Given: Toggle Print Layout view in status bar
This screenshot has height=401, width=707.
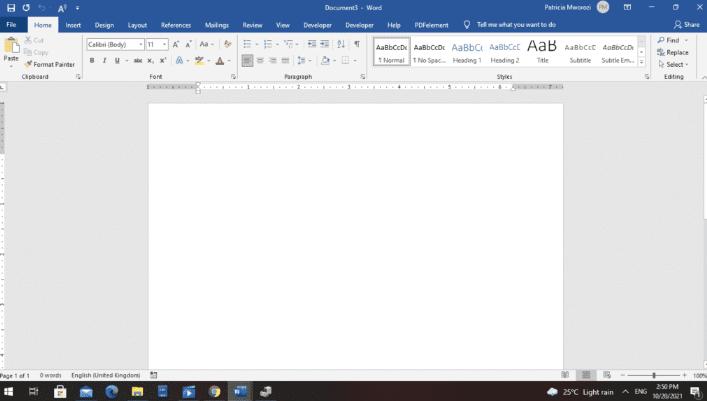Looking at the screenshot, I should click(x=586, y=375).
